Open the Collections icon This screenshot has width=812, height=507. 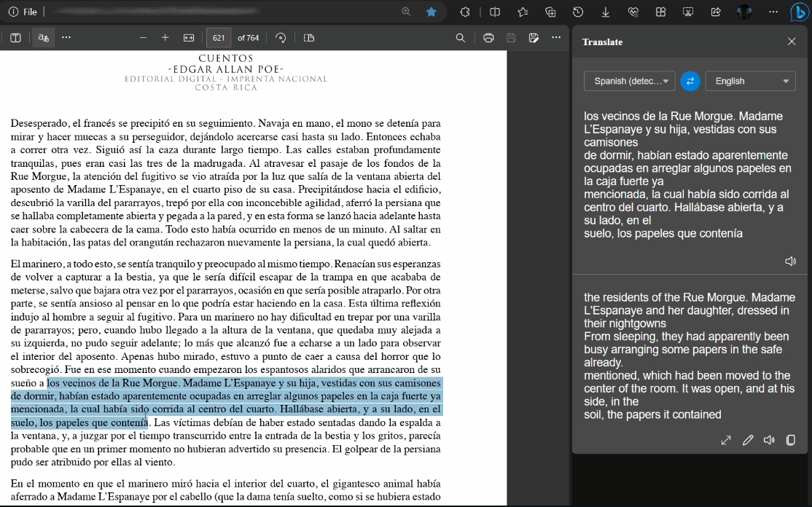tap(550, 12)
